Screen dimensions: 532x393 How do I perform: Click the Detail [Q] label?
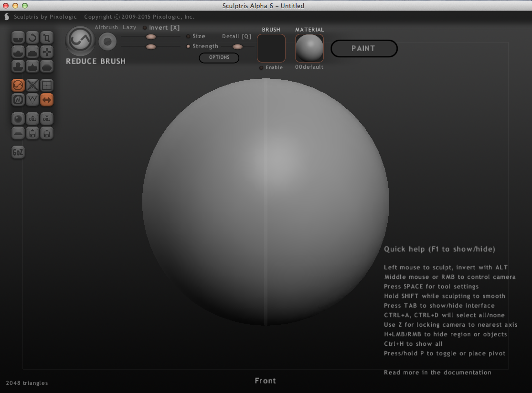pyautogui.click(x=236, y=36)
